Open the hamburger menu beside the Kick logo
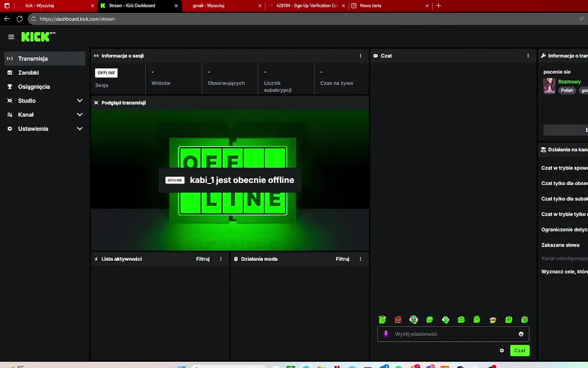588x368 pixels. [11, 37]
